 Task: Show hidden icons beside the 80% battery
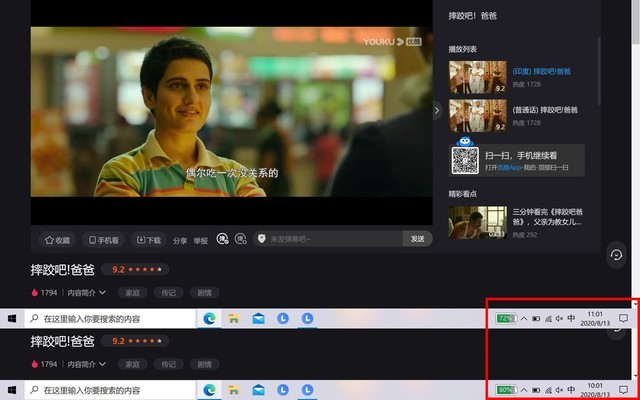coord(524,390)
